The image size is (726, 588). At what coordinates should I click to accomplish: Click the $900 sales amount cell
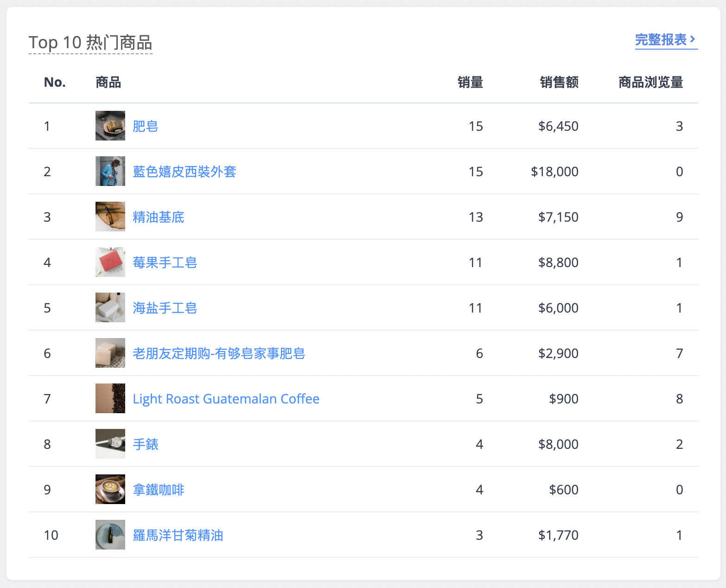click(x=564, y=399)
